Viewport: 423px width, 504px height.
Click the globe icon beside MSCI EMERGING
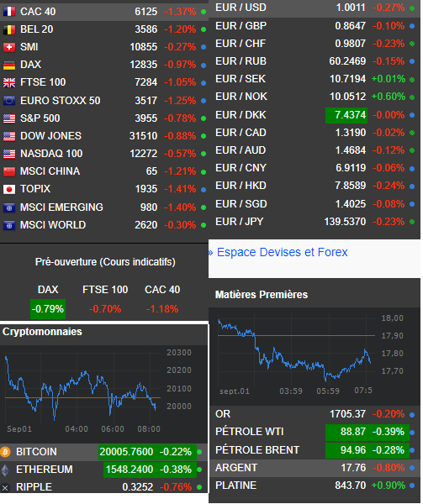pyautogui.click(x=9, y=208)
